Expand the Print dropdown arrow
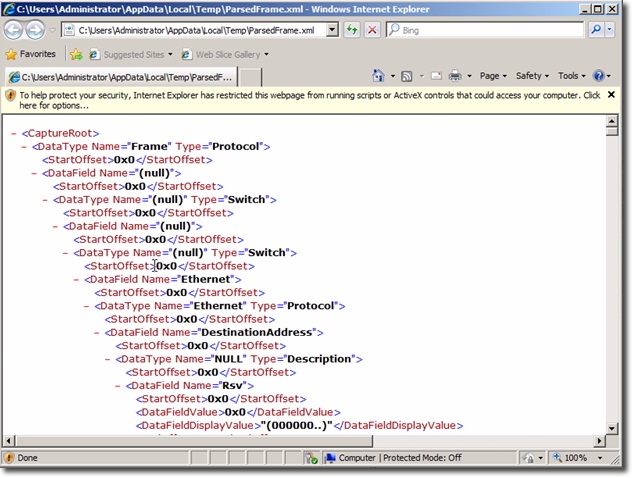Screen dimensions: 633x478 (469, 76)
